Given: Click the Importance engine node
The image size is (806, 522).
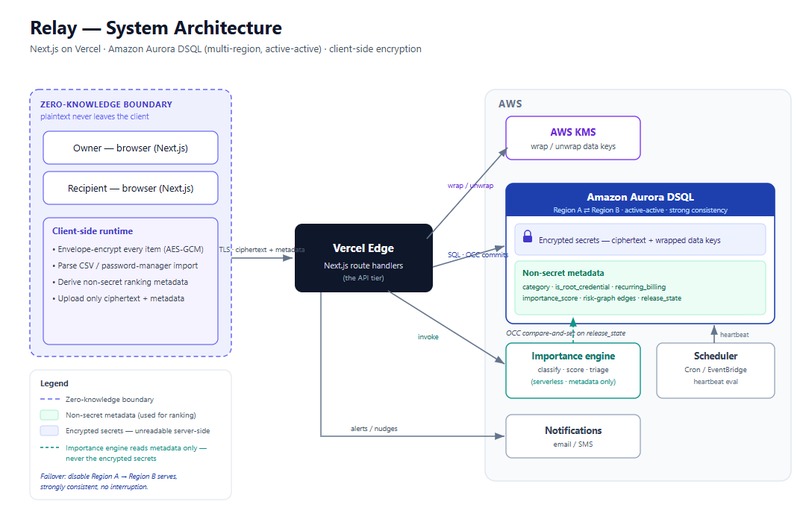Looking at the screenshot, I should 573,370.
